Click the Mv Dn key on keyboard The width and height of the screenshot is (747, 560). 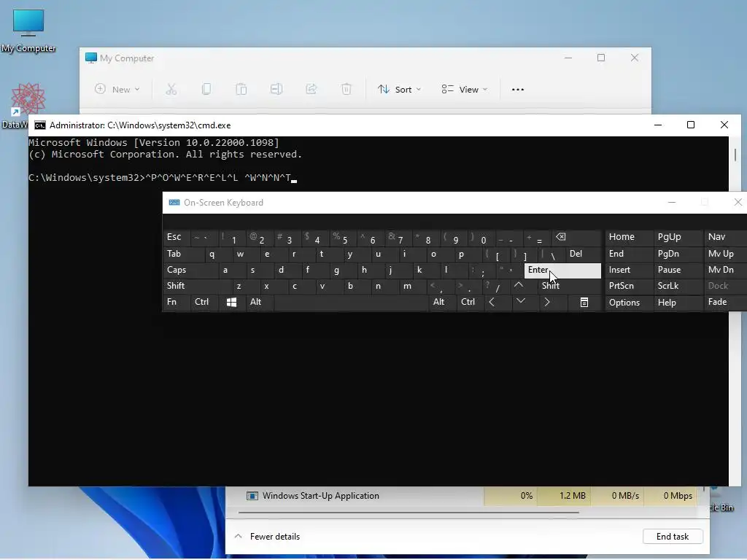pyautogui.click(x=725, y=270)
